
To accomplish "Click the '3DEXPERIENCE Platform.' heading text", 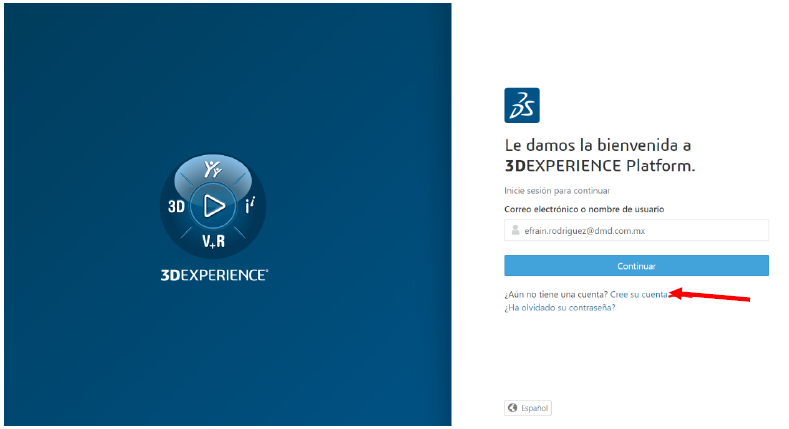I will [x=600, y=166].
